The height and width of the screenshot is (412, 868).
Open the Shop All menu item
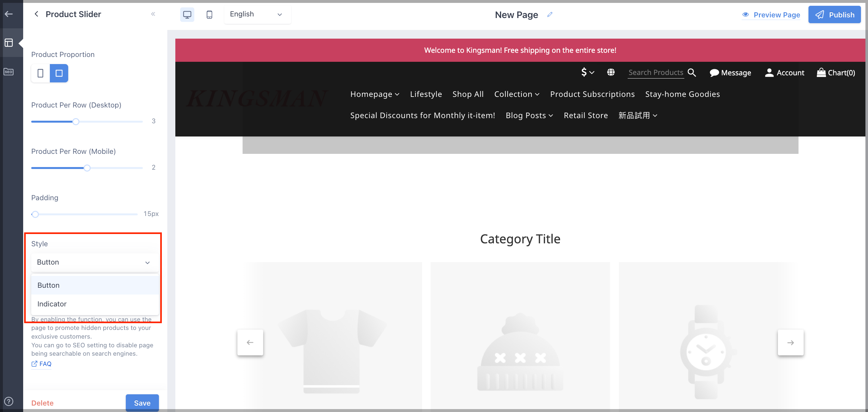[468, 94]
